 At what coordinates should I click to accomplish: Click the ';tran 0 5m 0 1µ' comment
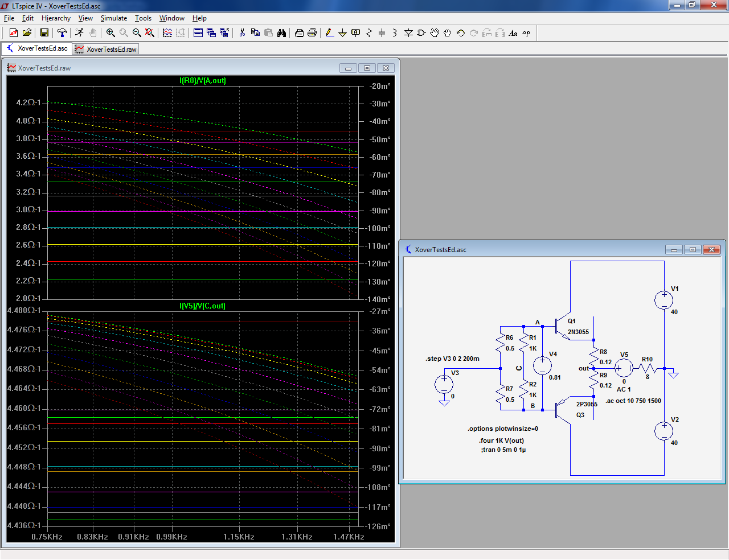pos(503,450)
